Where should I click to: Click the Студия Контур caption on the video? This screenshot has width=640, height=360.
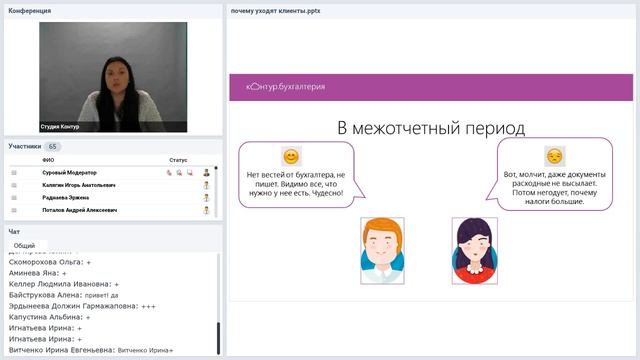[60, 127]
